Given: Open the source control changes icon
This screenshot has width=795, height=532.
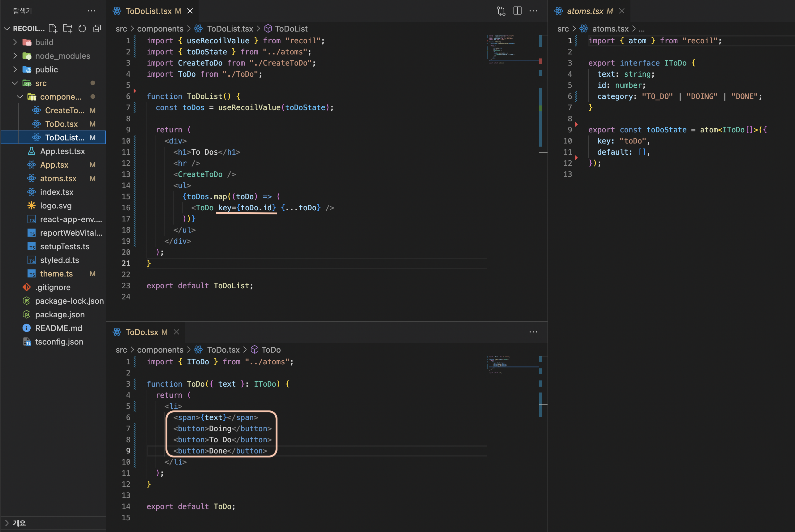Looking at the screenshot, I should 501,11.
